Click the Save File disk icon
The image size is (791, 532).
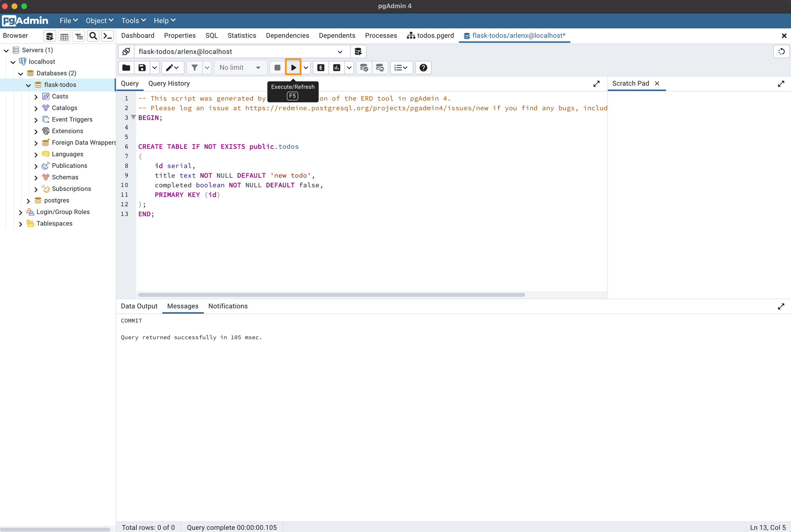click(142, 68)
